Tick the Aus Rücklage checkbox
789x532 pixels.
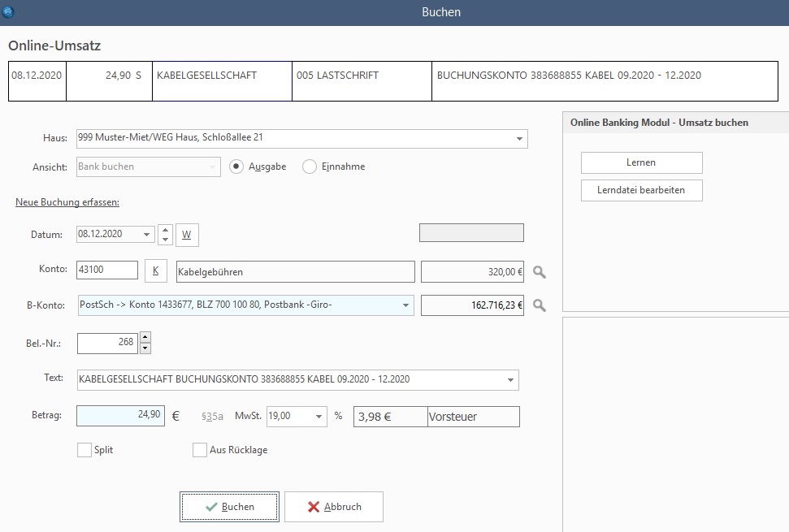coord(200,450)
